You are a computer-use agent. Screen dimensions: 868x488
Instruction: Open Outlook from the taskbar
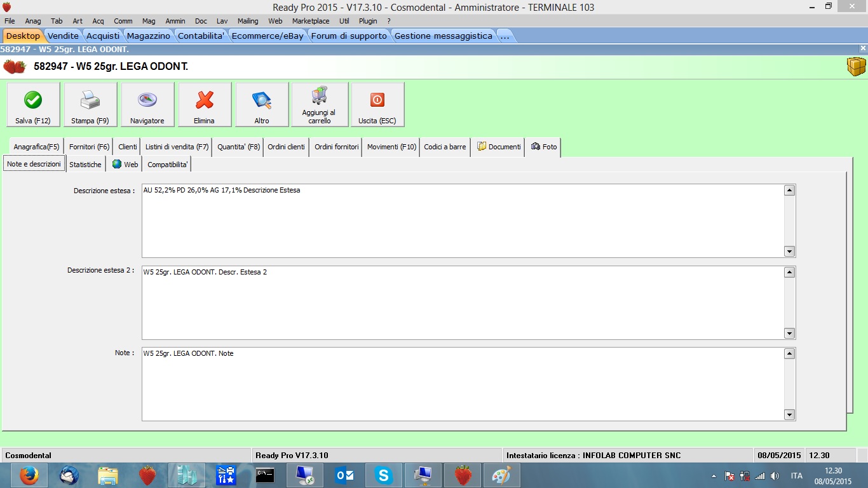pos(344,475)
